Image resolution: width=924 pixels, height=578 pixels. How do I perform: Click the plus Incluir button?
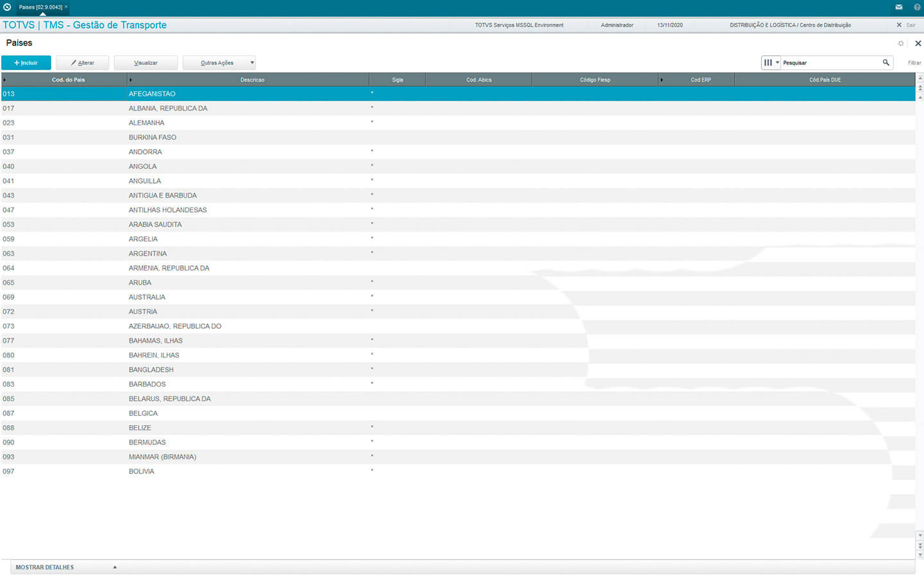click(26, 63)
